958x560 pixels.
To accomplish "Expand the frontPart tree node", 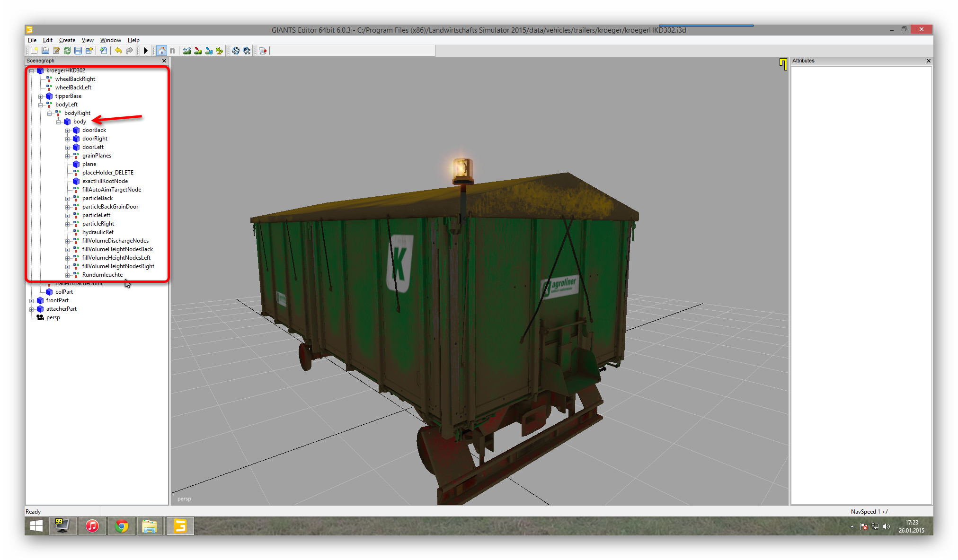I will tap(32, 301).
